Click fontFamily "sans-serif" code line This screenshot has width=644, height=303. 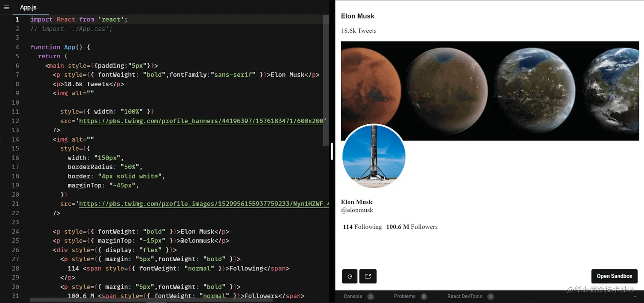(186, 75)
